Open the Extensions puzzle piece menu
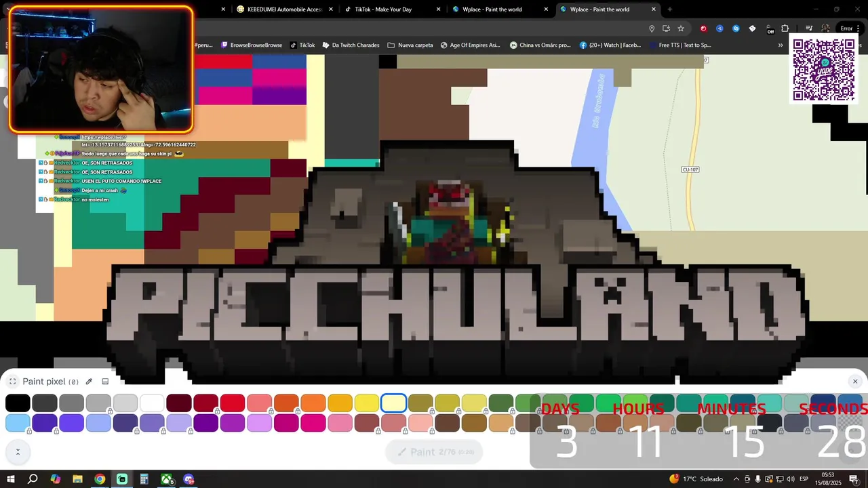Image resolution: width=868 pixels, height=488 pixels. (785, 28)
